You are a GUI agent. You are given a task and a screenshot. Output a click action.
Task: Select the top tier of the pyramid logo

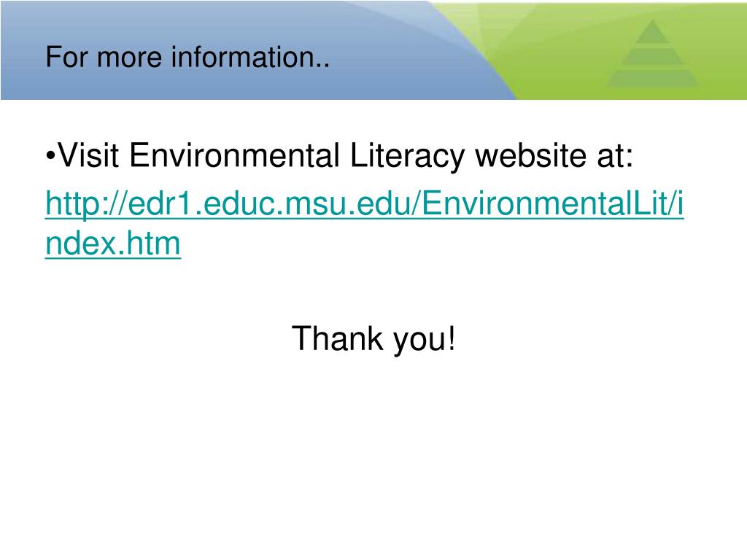click(x=652, y=31)
